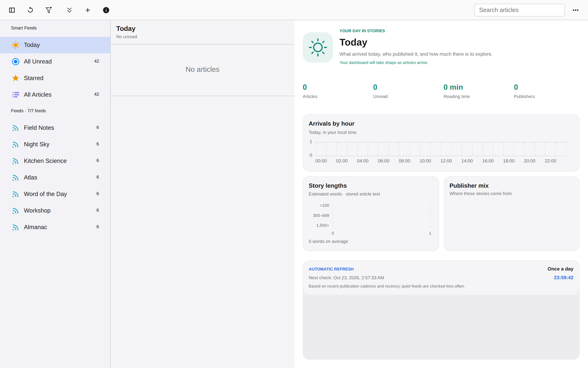The height and width of the screenshot is (368, 588).
Task: Select the Today smart feed
Action: (55, 45)
